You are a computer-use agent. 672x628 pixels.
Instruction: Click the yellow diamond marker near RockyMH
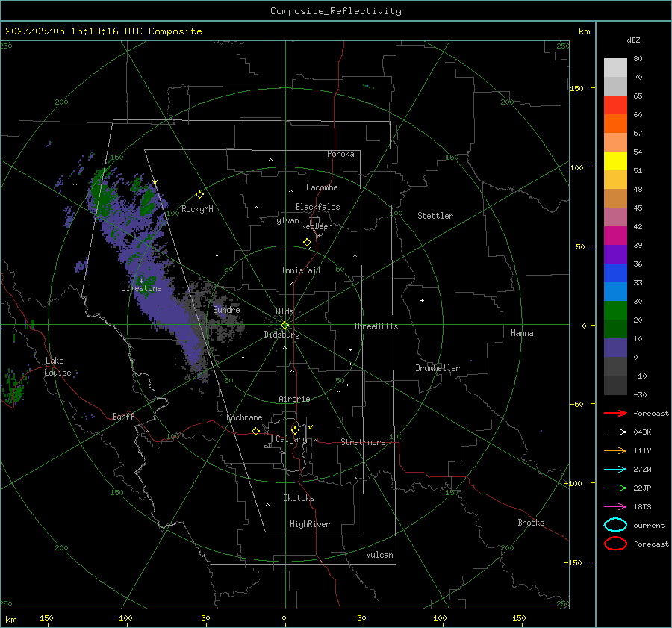(199, 195)
